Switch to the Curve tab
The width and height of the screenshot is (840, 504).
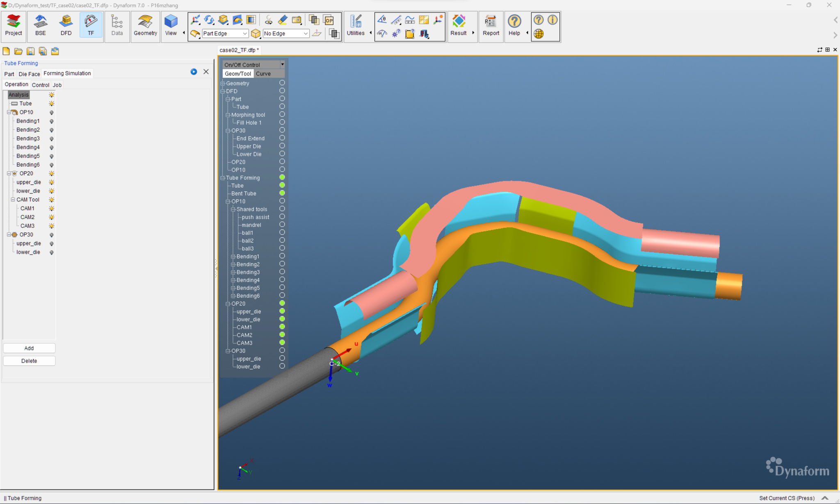coord(263,74)
